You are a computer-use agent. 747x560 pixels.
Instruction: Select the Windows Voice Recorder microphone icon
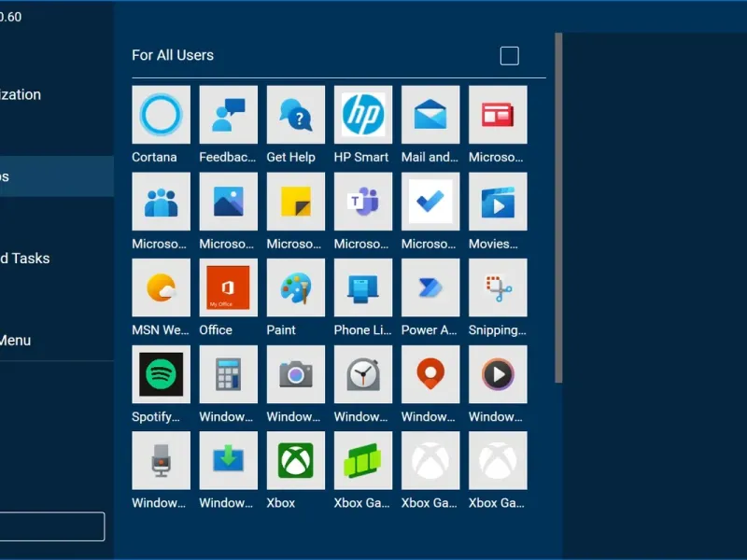pos(161,460)
